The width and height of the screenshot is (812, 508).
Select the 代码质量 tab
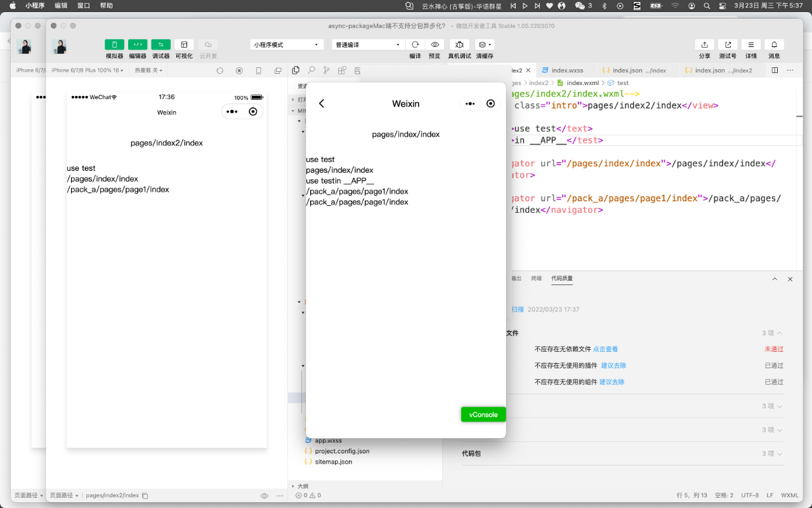click(562, 278)
